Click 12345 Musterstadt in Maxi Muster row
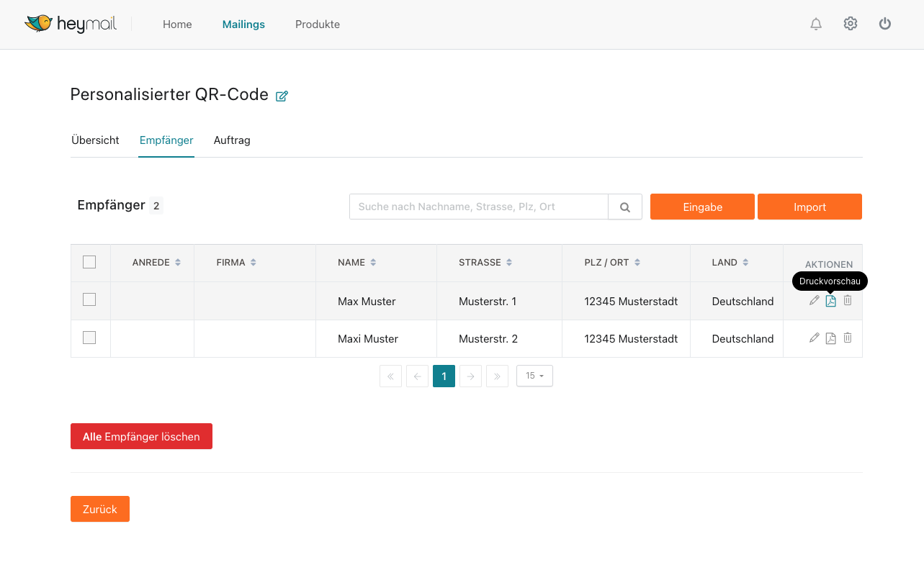 click(x=631, y=339)
